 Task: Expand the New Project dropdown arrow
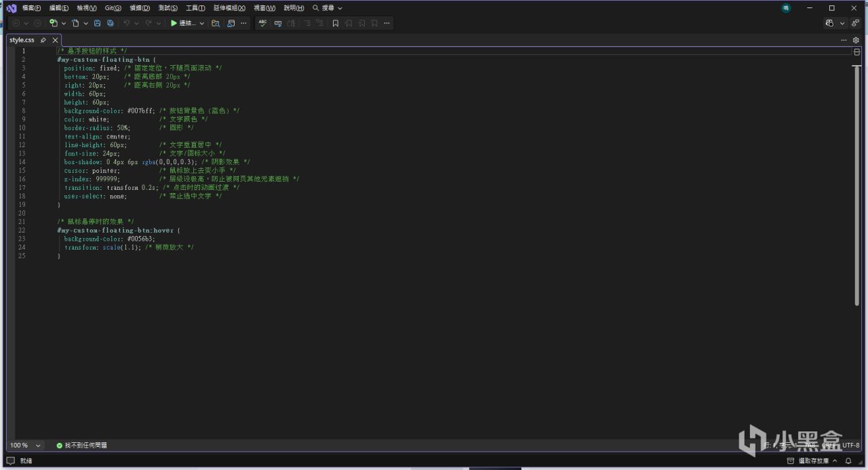pyautogui.click(x=64, y=23)
